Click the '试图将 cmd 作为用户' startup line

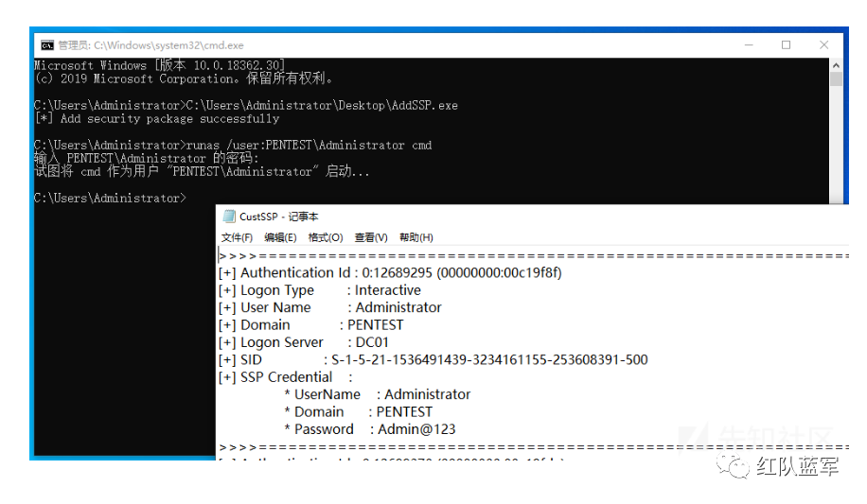(x=202, y=172)
